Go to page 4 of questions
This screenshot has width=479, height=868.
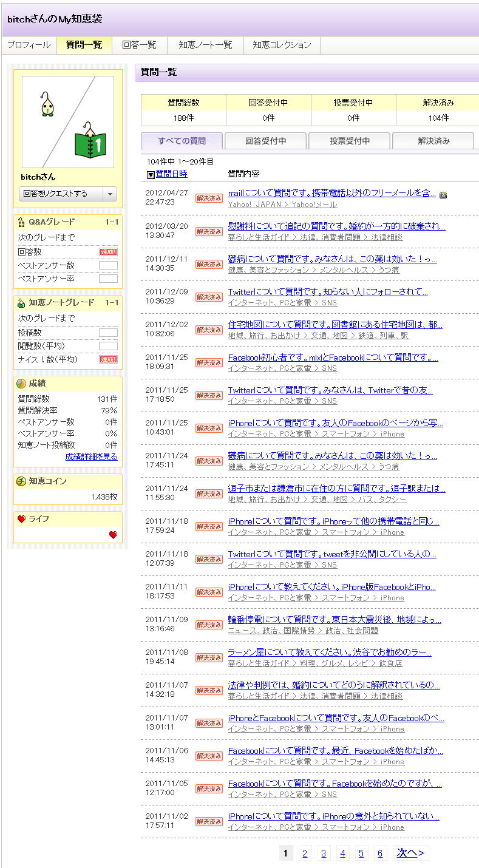(x=342, y=853)
